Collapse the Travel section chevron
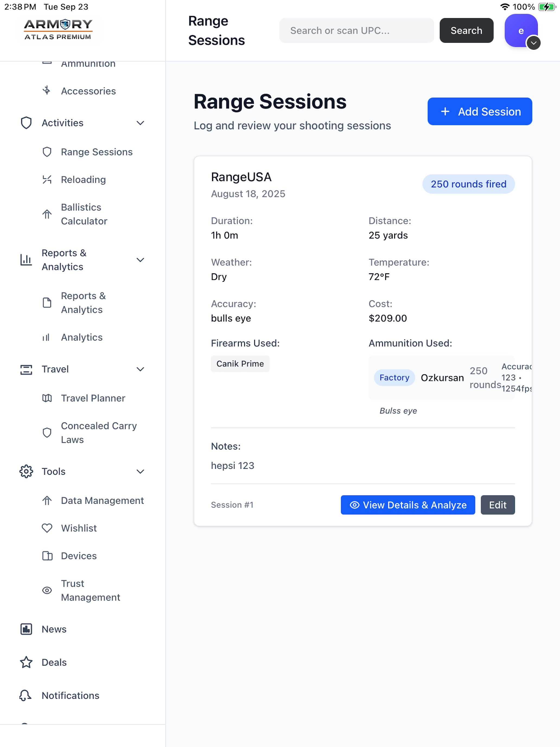Screen dimensions: 560x747 [141, 369]
